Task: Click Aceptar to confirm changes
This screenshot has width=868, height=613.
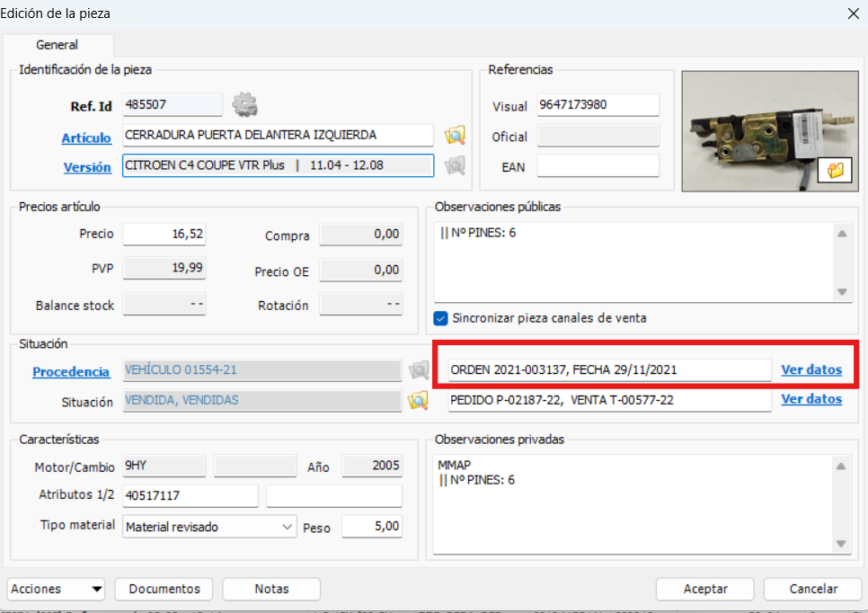Action: 705,589
